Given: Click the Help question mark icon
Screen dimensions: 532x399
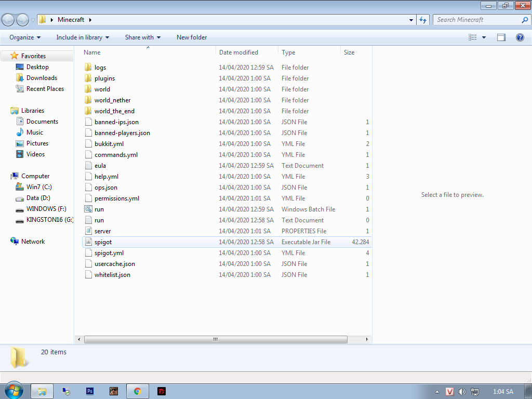Looking at the screenshot, I should tap(520, 37).
